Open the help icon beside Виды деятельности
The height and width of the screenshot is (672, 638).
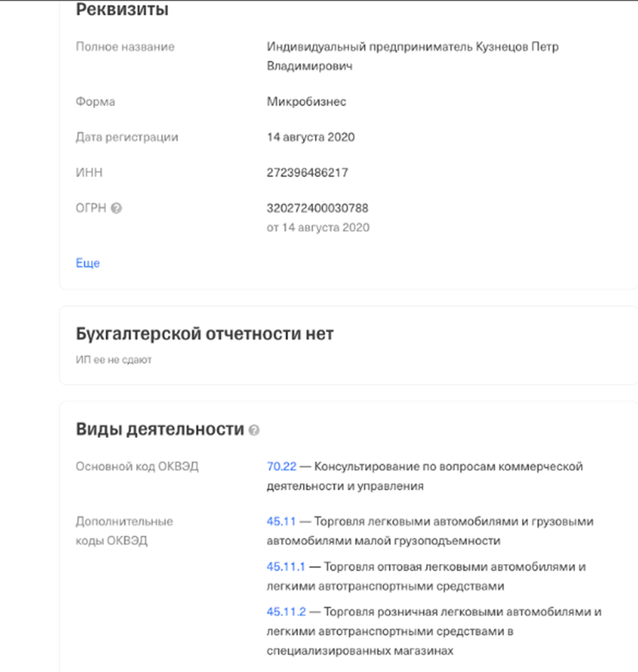254,430
